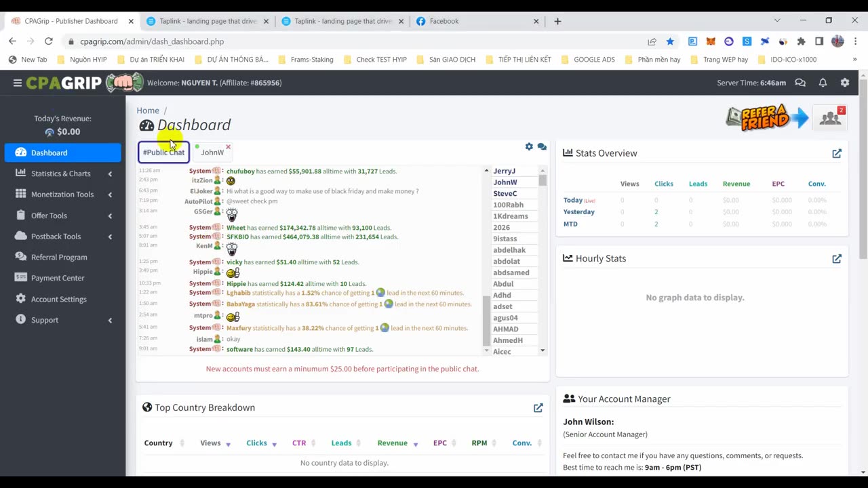This screenshot has height=488, width=868.
Task: Click MTD row in Stats Overview
Action: coord(702,224)
